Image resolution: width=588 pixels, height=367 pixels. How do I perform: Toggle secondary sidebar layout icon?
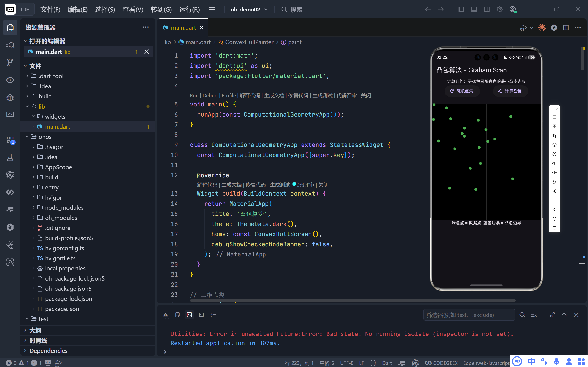pos(487,9)
